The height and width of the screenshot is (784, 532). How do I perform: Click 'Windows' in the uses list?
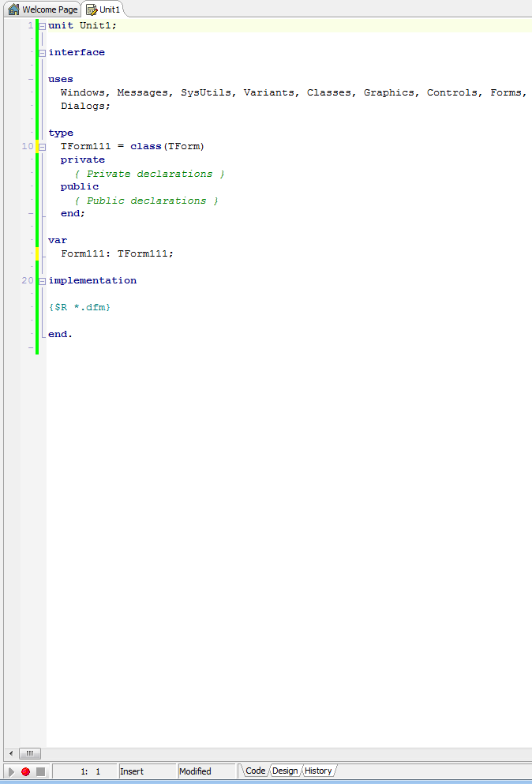(x=83, y=92)
